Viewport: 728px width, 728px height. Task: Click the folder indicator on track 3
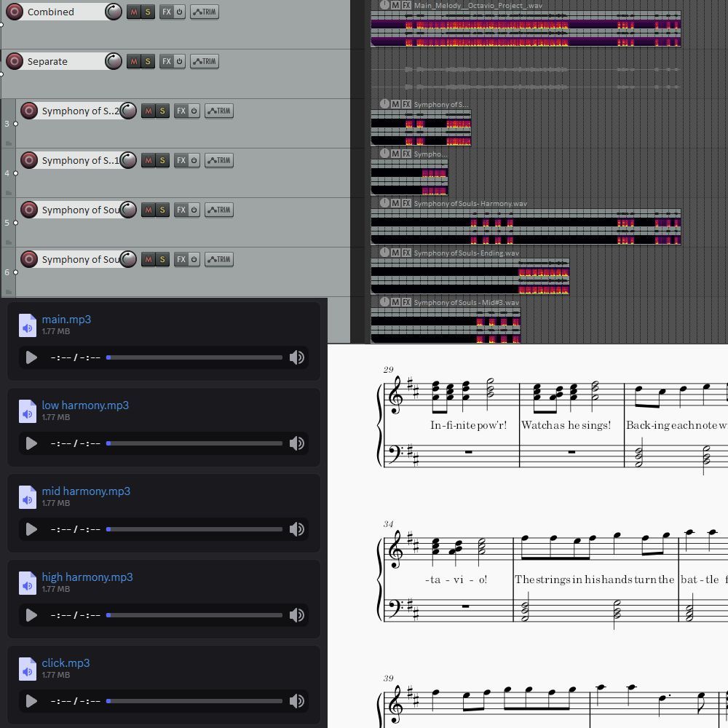tap(9, 143)
